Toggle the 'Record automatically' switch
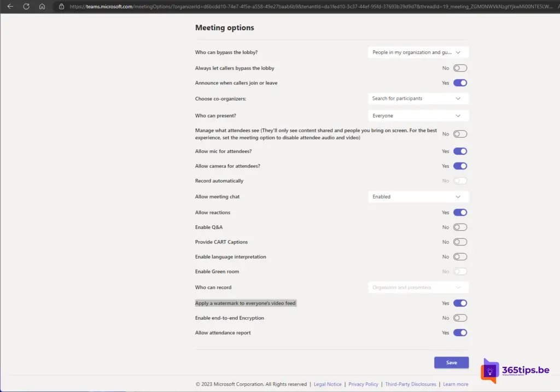The width and height of the screenshot is (560, 392). 460,180
